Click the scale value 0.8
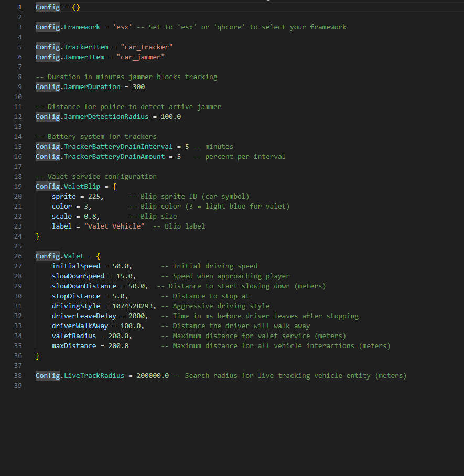Image resolution: width=464 pixels, height=476 pixels. click(90, 217)
